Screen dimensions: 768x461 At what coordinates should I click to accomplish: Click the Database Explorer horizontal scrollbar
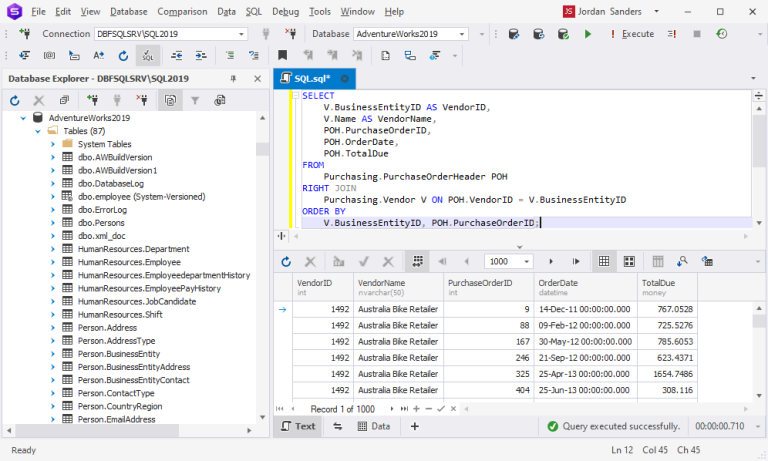point(97,430)
